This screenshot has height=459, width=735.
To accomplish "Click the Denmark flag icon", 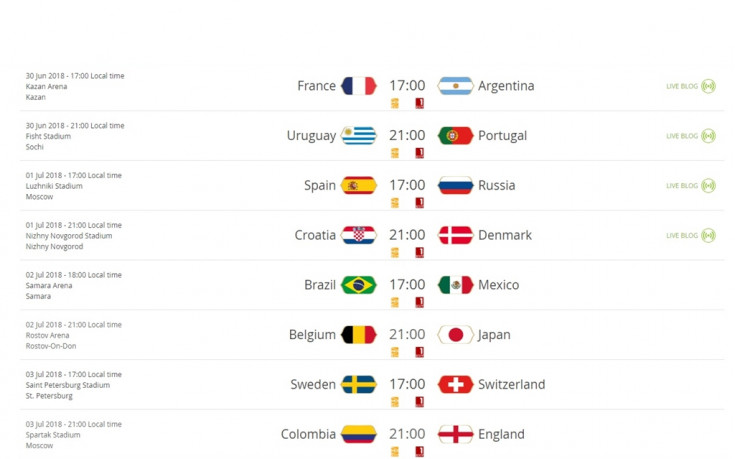I will [x=455, y=235].
